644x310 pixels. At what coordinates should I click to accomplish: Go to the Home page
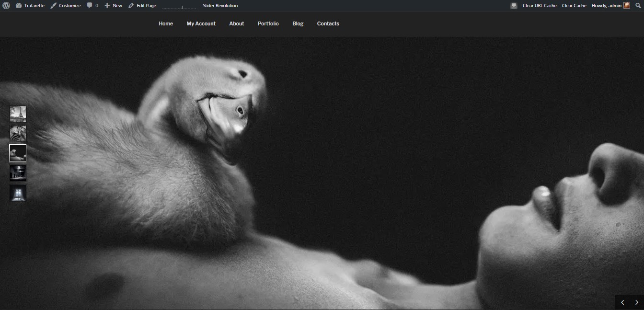[x=166, y=23]
